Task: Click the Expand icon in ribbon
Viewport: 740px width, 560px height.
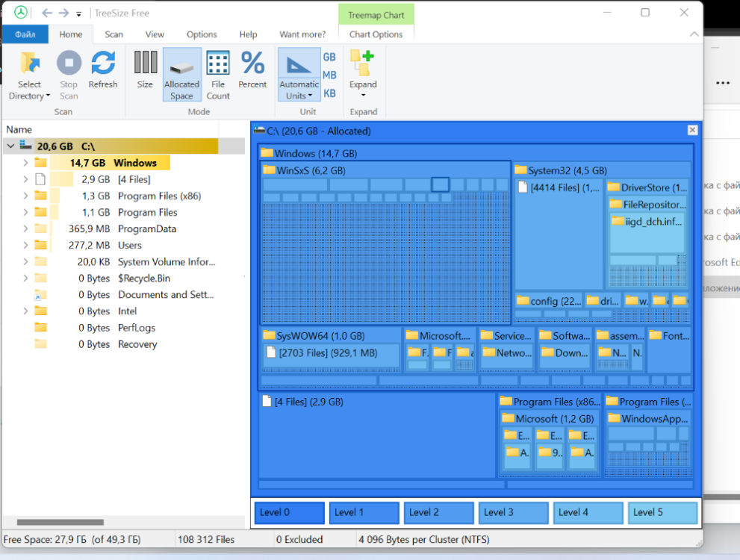Action: coord(362,63)
